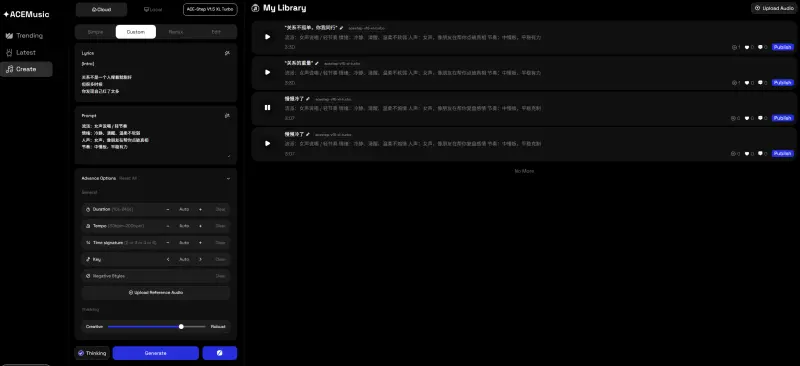Play the first track in My Library
This screenshot has width=800, height=366.
pyautogui.click(x=267, y=37)
